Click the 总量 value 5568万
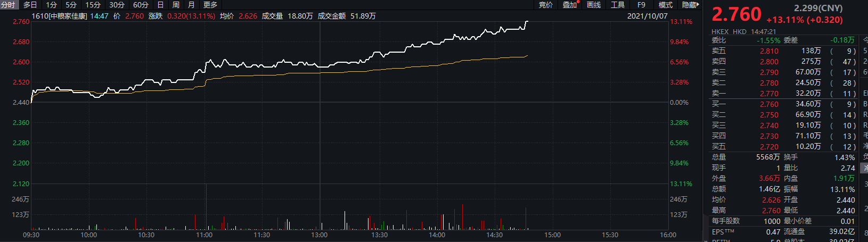This screenshot has width=868, height=242. coord(768,157)
